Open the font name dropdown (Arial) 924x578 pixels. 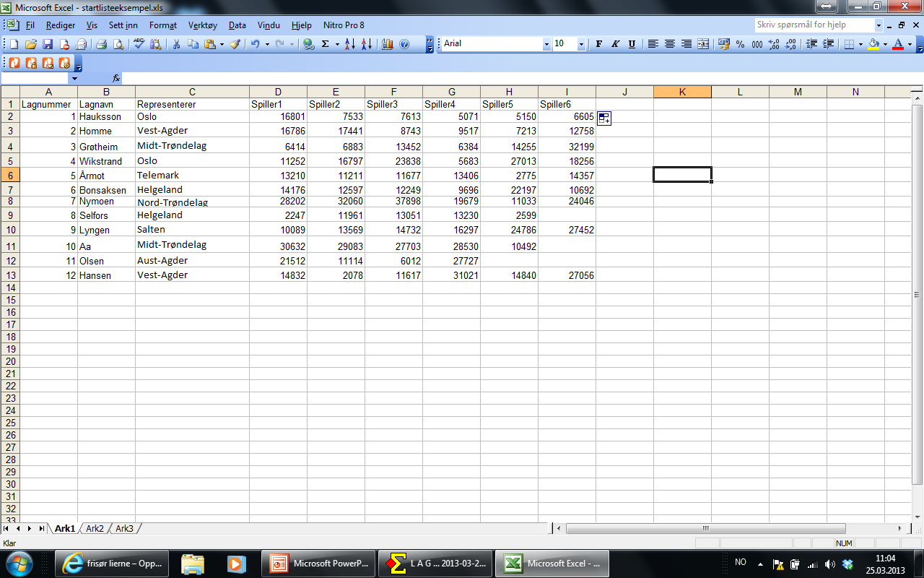click(x=546, y=44)
